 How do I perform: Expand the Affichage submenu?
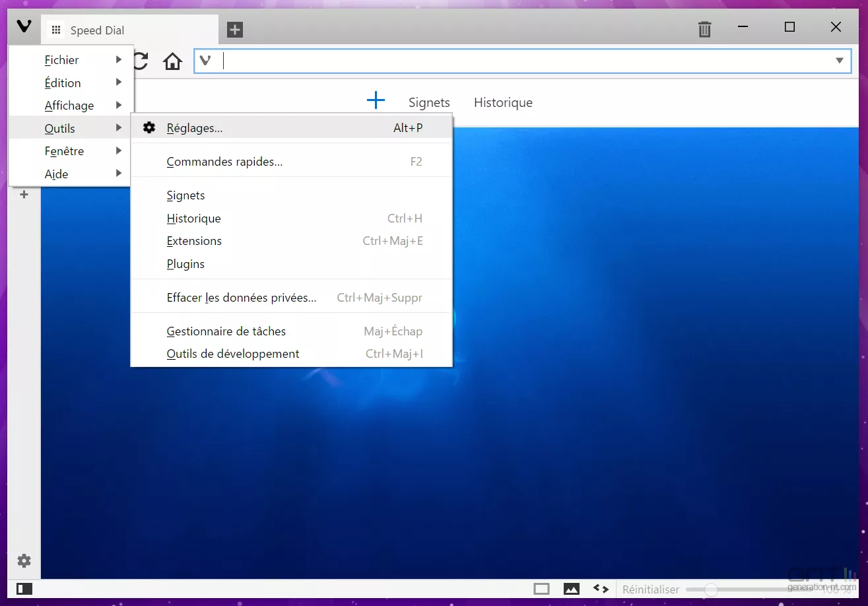click(71, 106)
